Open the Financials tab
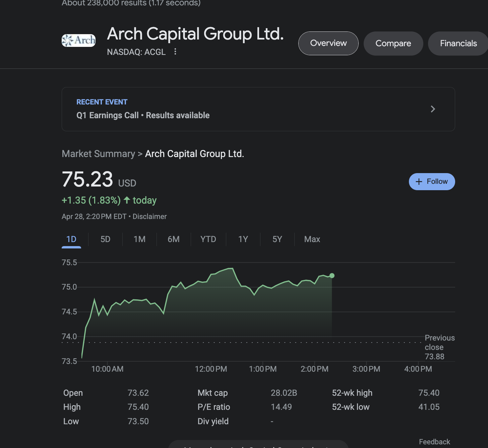This screenshot has width=488, height=448. pos(458,44)
